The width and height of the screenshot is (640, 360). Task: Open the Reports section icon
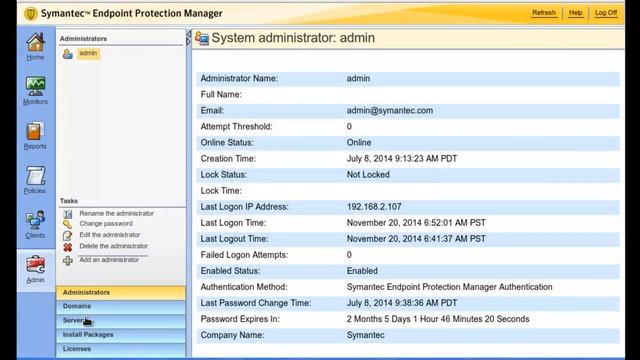pos(35,131)
